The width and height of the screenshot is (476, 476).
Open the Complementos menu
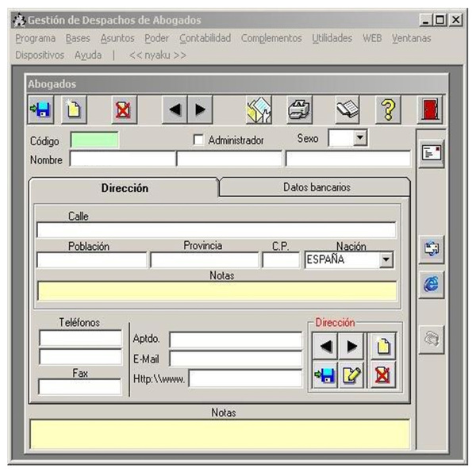[x=271, y=38]
